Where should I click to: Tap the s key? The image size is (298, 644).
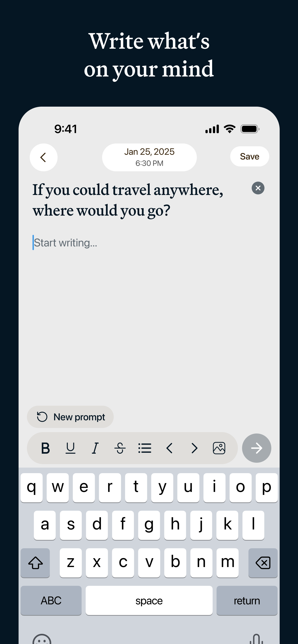tap(71, 525)
